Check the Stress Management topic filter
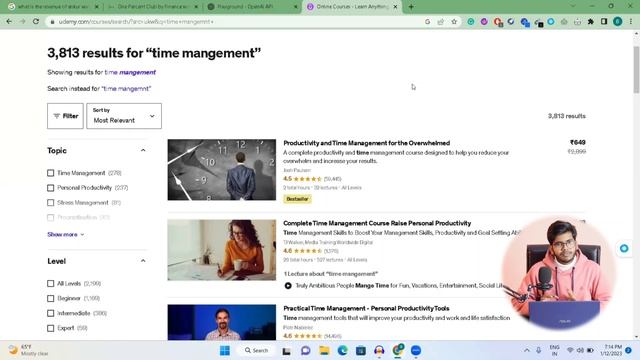Screen dimensions: 640x360 tap(51, 202)
